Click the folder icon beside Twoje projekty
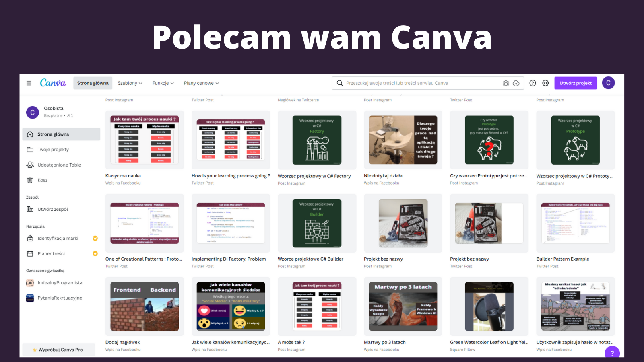The height and width of the screenshot is (362, 644). [30, 150]
